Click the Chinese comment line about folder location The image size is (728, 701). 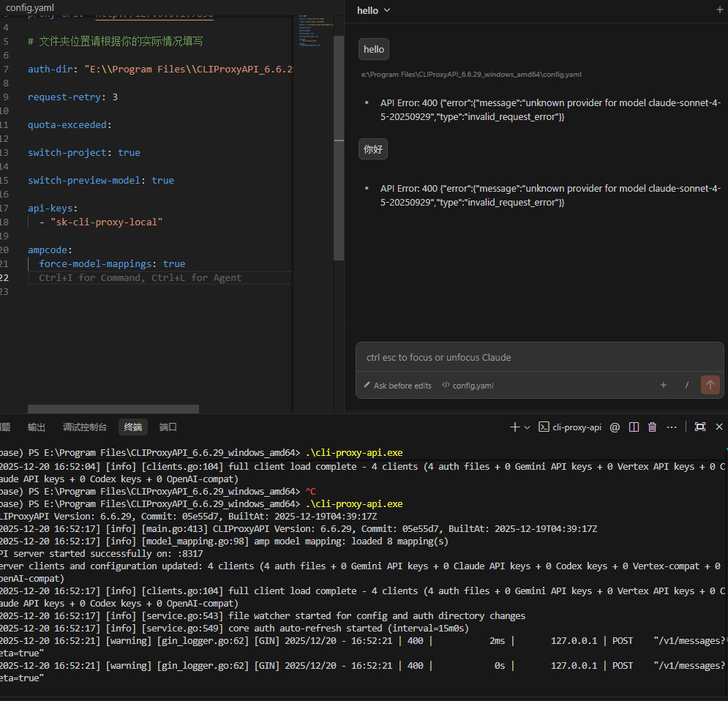[115, 41]
